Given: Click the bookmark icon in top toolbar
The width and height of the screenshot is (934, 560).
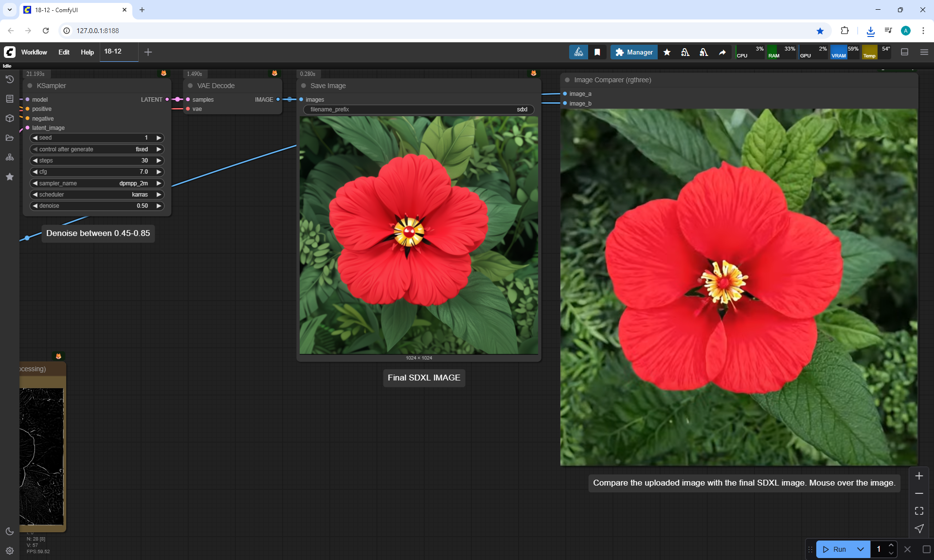Looking at the screenshot, I should [x=597, y=52].
